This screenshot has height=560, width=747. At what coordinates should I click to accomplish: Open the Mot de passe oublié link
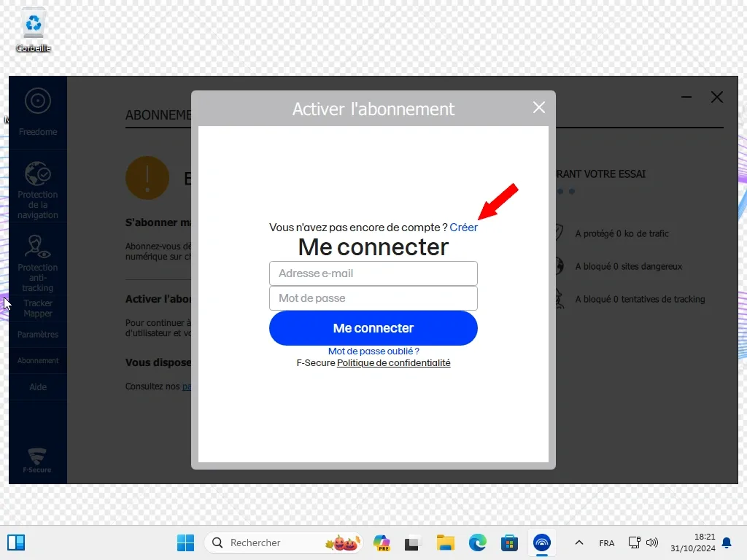[x=373, y=351]
